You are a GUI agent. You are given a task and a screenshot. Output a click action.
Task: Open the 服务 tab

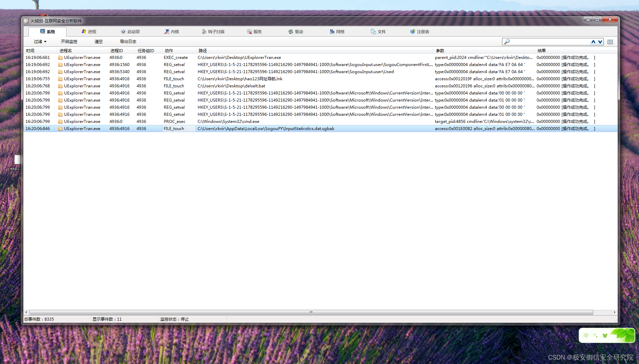tap(254, 31)
